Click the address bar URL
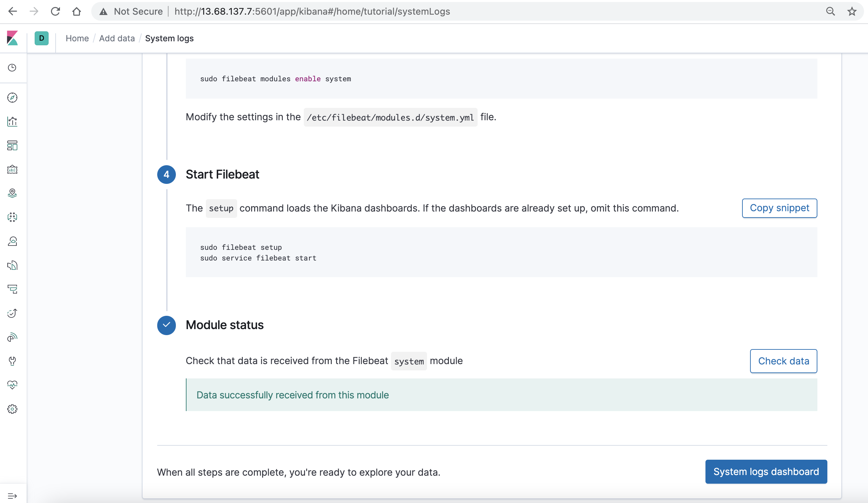 312,11
